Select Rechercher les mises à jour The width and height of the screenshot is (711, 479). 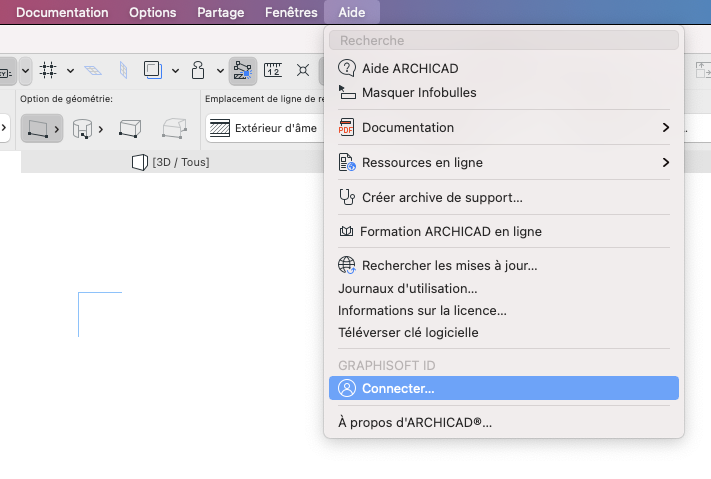(x=504, y=265)
